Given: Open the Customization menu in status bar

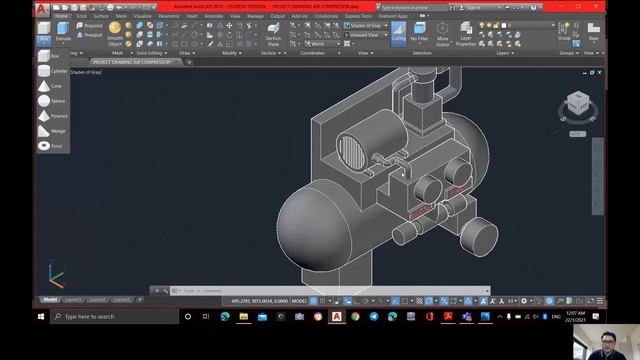Looking at the screenshot, I should click(600, 301).
